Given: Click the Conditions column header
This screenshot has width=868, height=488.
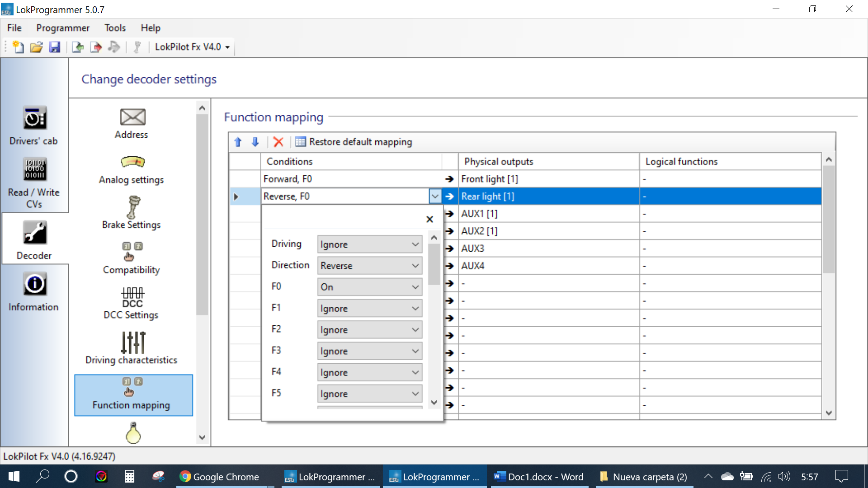Looking at the screenshot, I should click(351, 161).
